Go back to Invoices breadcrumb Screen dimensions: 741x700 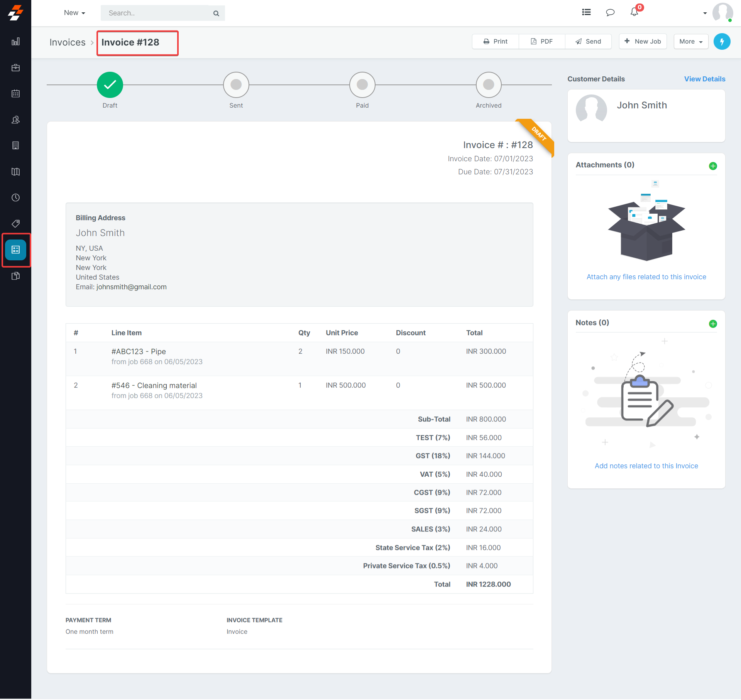tap(68, 42)
